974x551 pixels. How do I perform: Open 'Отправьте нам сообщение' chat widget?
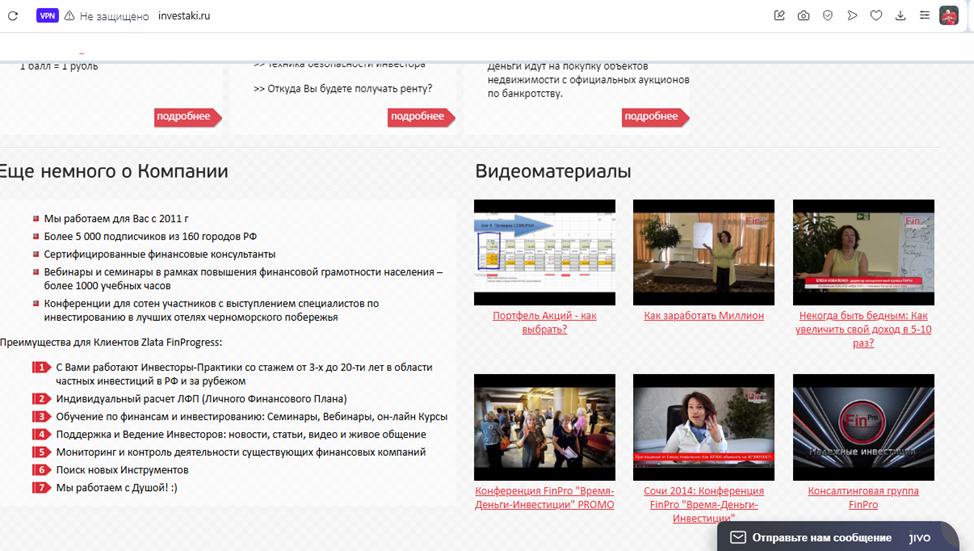[x=837, y=537]
